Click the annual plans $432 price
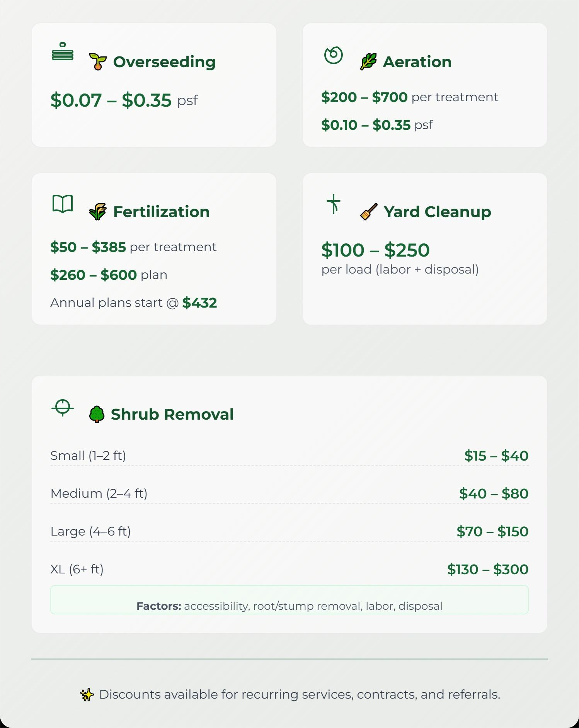 pyautogui.click(x=200, y=303)
